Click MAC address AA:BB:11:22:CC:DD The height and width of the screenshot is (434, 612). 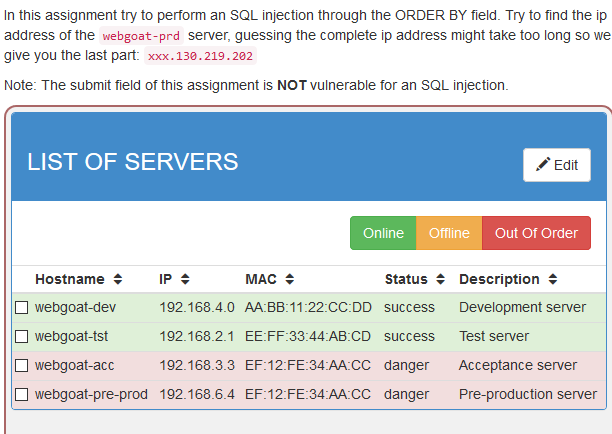[x=308, y=307]
